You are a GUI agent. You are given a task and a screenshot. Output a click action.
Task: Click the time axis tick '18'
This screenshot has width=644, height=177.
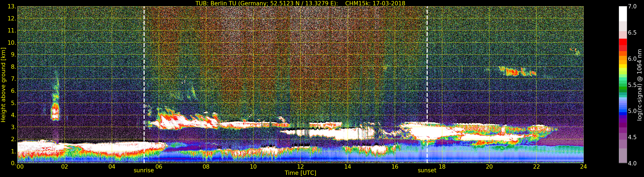[442, 166]
